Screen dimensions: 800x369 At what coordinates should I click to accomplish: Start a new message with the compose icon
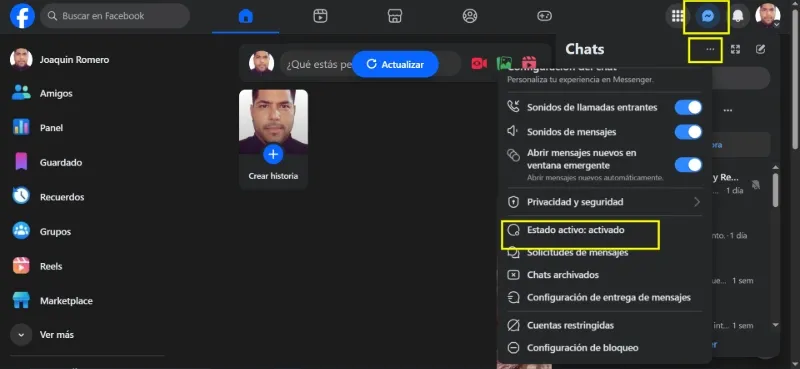point(760,50)
